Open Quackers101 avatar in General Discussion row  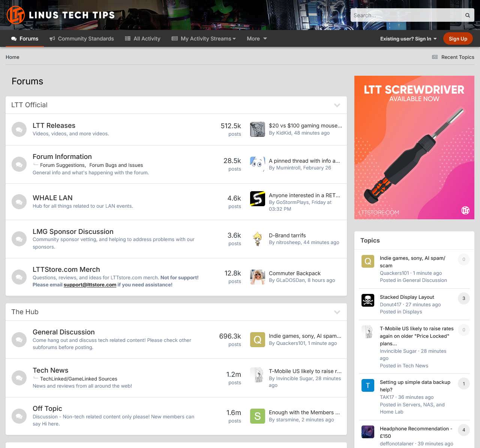pos(258,340)
